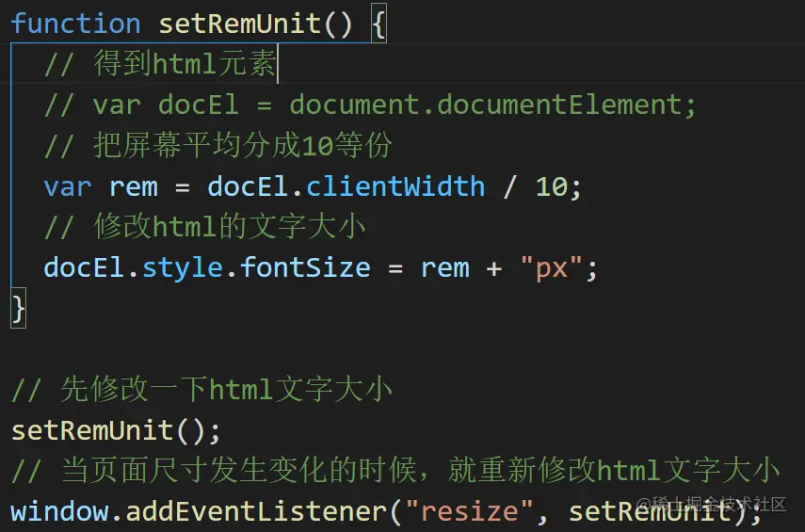Click the 'clientWidth' property

395,185
